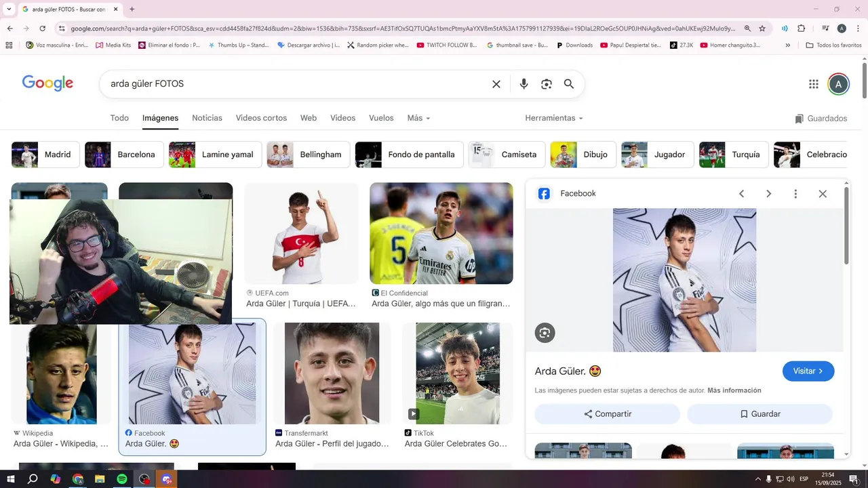Screen dimensions: 868x488
Task: Click the Compartir button
Action: (x=608, y=414)
